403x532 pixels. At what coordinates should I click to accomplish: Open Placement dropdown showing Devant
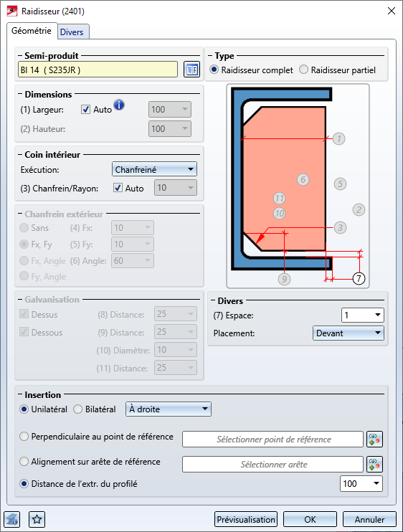point(348,333)
